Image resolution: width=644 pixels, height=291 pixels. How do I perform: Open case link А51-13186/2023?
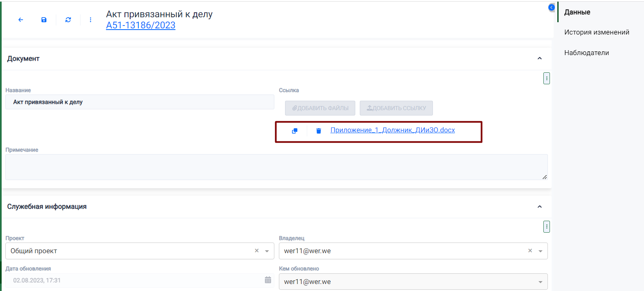click(x=140, y=25)
